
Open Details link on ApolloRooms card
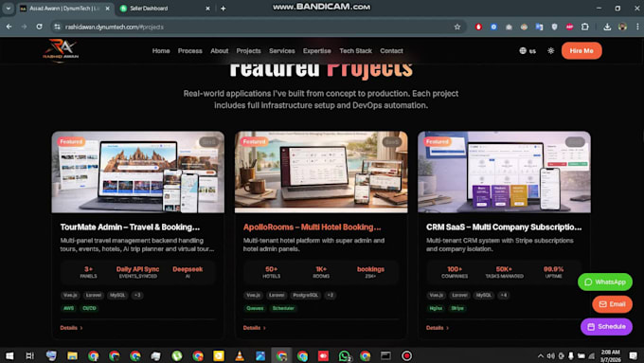[x=254, y=328]
